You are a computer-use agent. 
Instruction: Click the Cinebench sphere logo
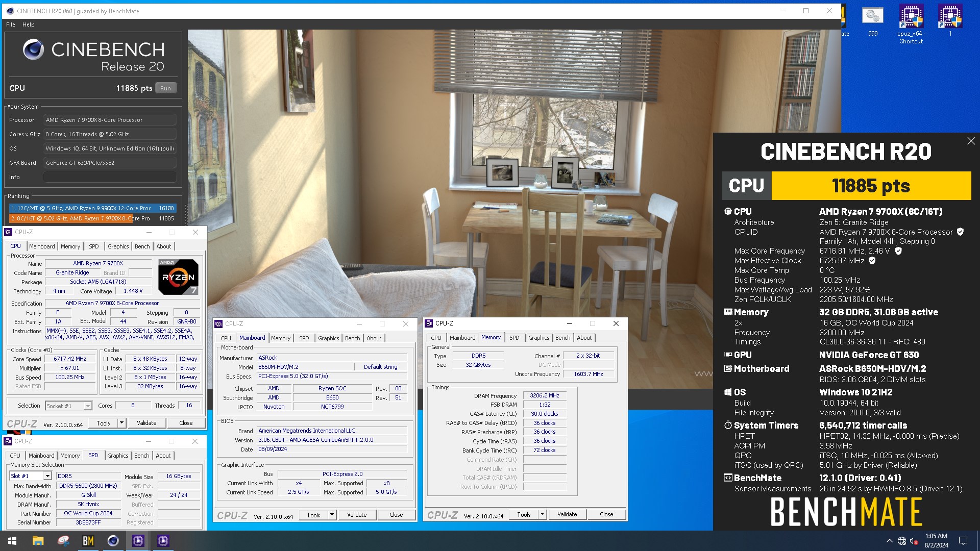tap(34, 49)
